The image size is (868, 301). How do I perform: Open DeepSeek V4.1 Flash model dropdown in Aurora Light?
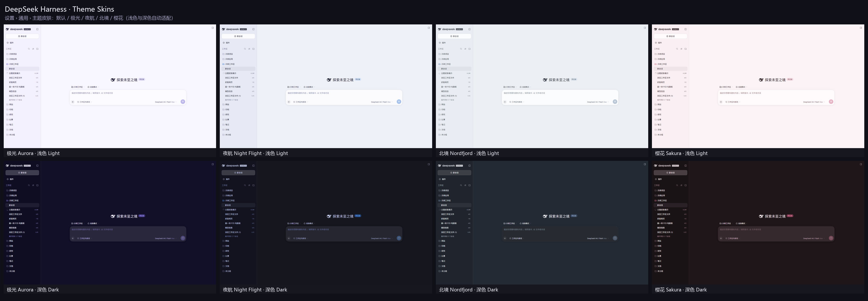(166, 102)
